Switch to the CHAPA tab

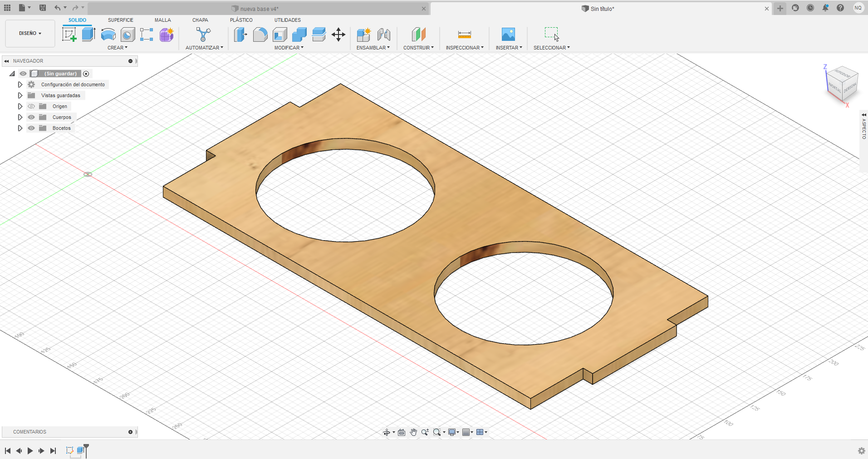pyautogui.click(x=200, y=20)
